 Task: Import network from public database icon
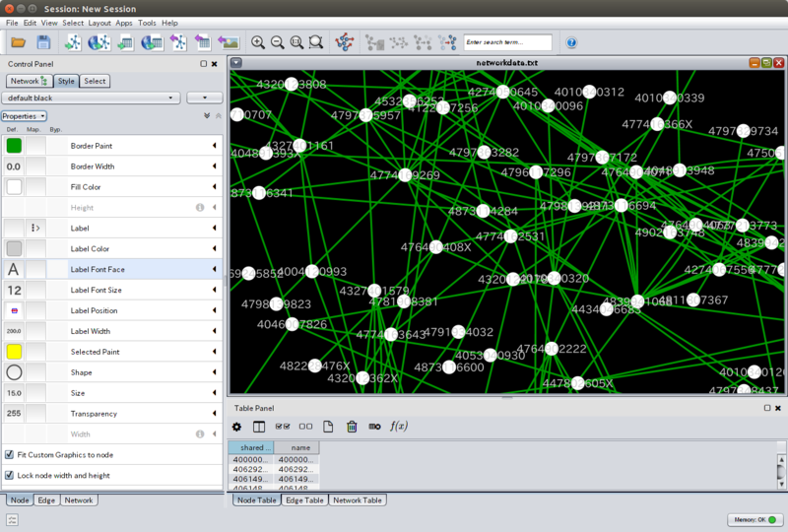pyautogui.click(x=99, y=42)
